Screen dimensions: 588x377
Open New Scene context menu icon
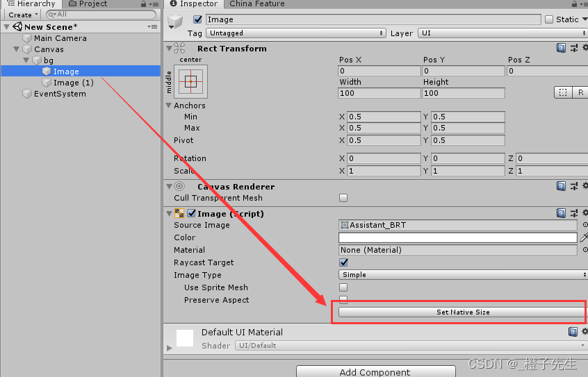(152, 26)
